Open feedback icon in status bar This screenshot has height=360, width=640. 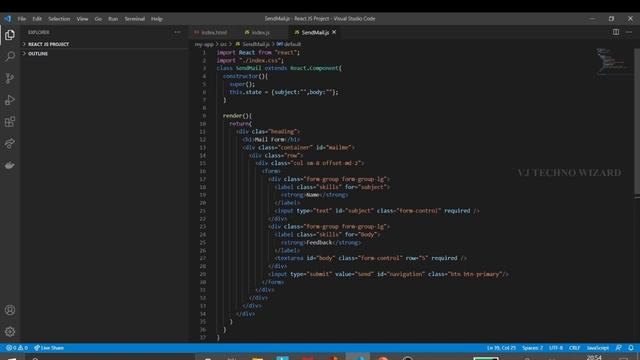click(x=618, y=348)
